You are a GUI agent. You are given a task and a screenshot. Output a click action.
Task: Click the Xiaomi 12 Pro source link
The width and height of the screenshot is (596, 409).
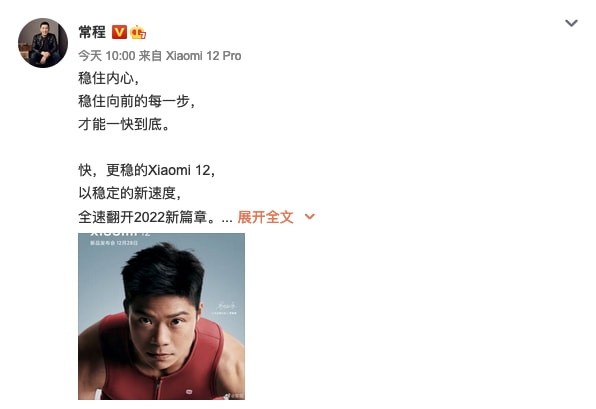203,56
